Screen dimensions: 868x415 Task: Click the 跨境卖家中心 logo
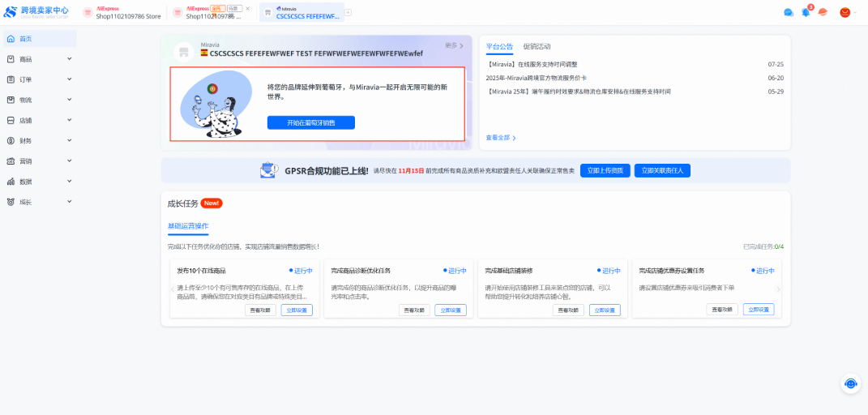point(36,11)
